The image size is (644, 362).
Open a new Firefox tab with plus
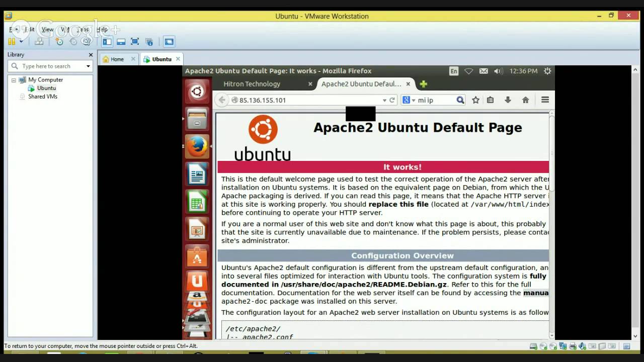click(423, 84)
